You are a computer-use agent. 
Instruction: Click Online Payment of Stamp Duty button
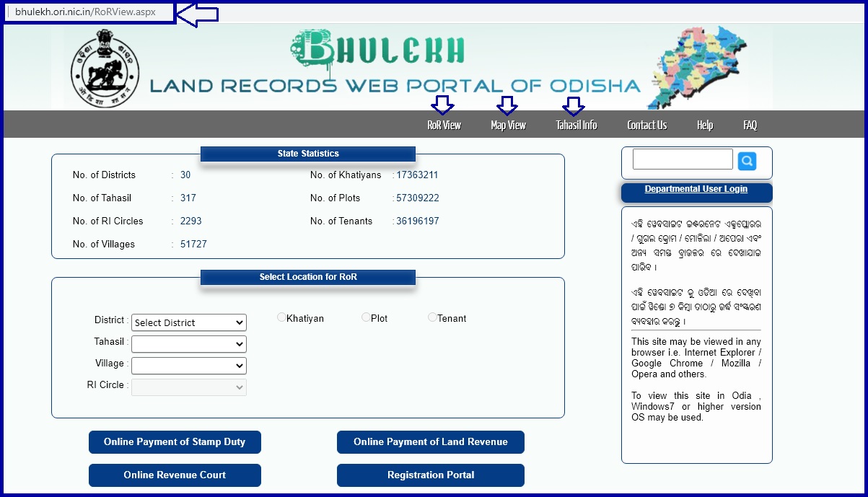(x=175, y=442)
